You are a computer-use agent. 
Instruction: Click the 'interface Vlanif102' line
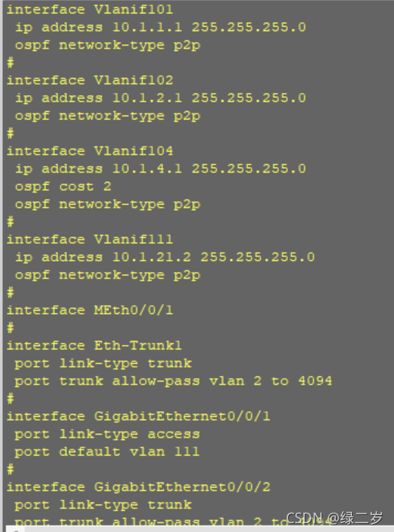click(x=90, y=80)
